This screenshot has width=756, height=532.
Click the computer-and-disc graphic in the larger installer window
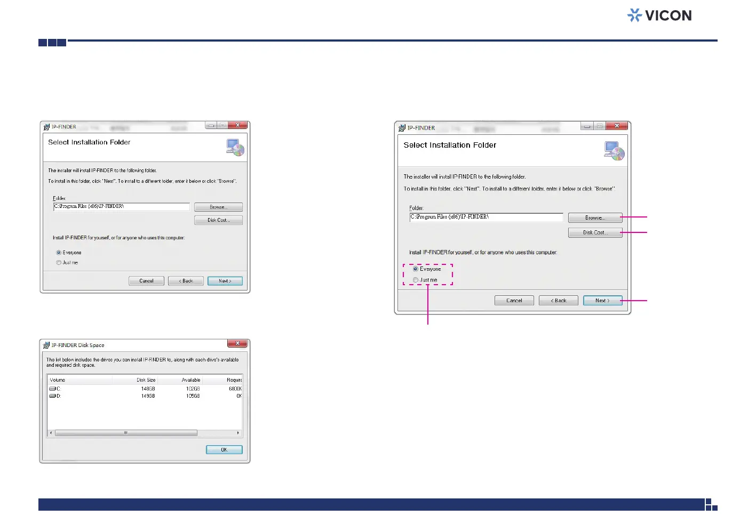(614, 151)
